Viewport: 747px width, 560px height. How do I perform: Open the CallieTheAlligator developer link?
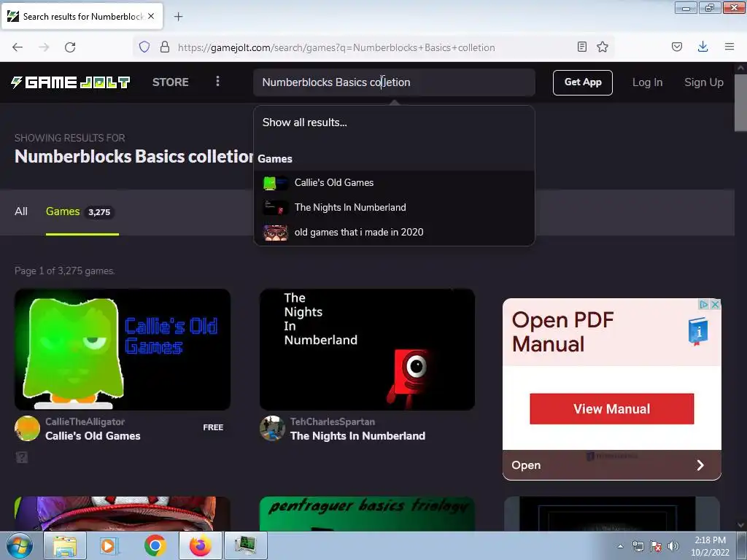(85, 422)
